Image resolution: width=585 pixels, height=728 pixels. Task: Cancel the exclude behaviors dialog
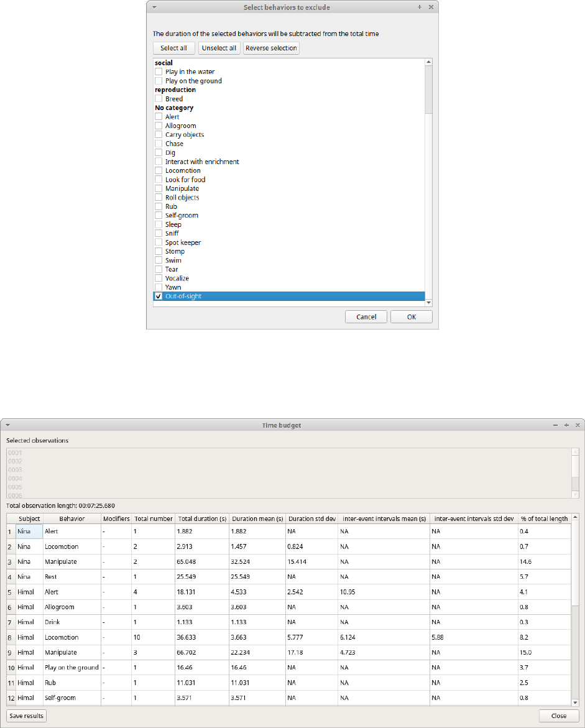click(x=366, y=316)
